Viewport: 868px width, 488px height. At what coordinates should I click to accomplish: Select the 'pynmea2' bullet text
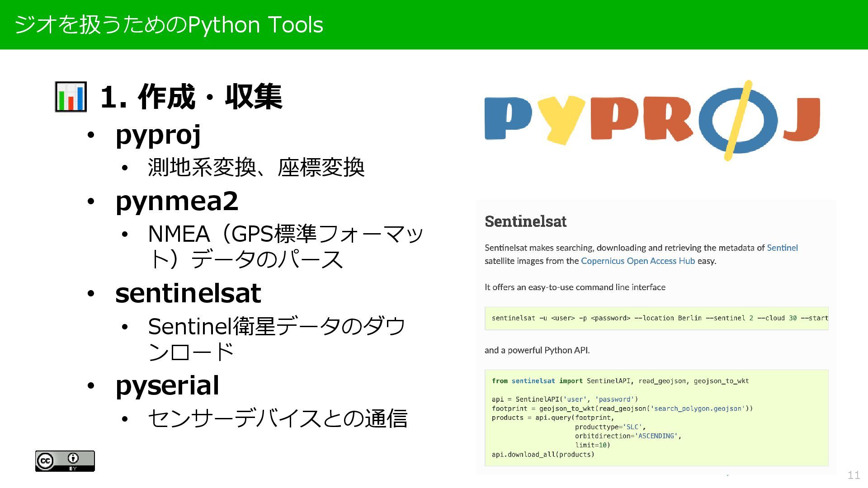point(177,201)
